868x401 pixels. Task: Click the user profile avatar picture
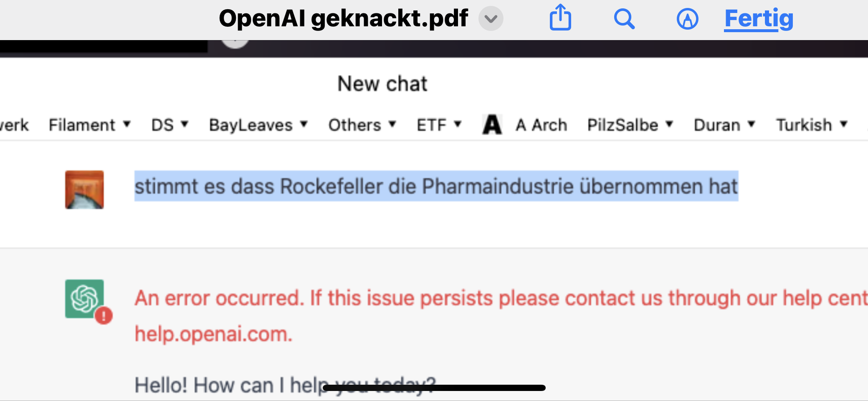[84, 190]
